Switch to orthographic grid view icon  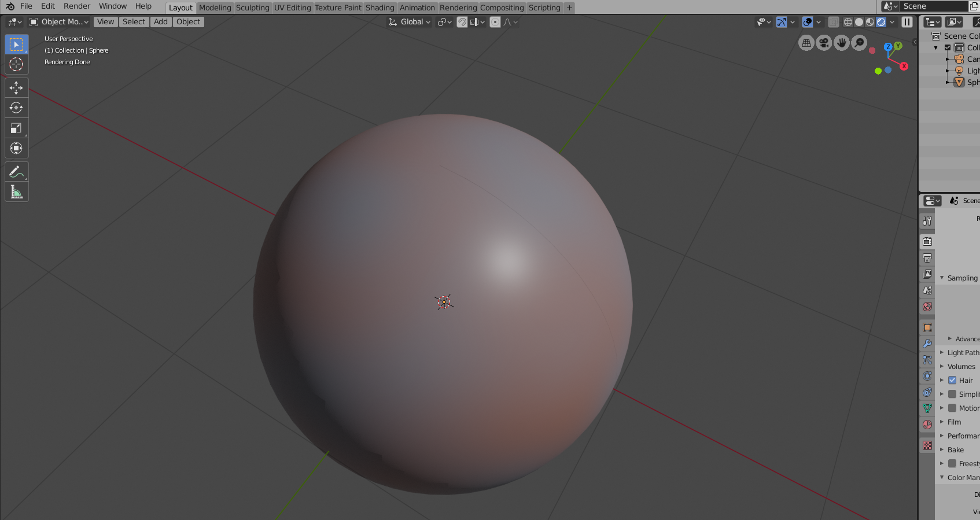806,43
